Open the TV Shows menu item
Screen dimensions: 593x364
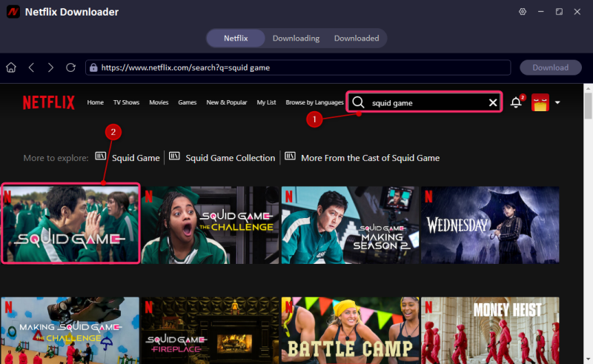[x=126, y=102]
